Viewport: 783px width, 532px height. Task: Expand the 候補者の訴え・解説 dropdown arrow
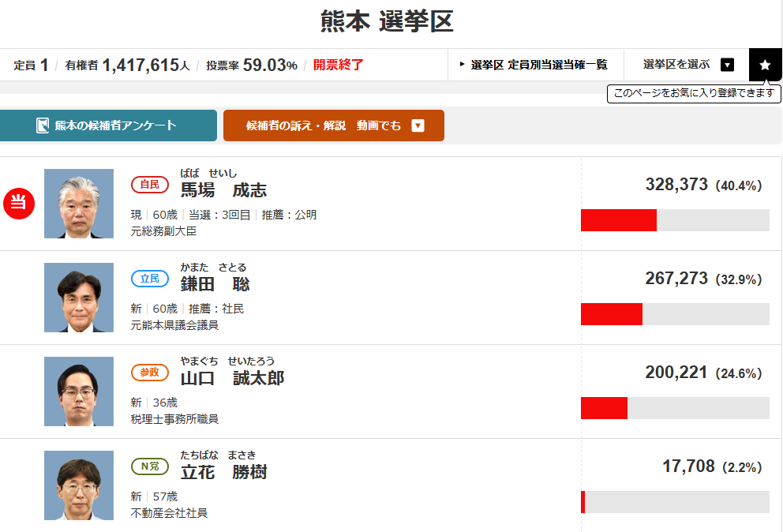tap(418, 126)
